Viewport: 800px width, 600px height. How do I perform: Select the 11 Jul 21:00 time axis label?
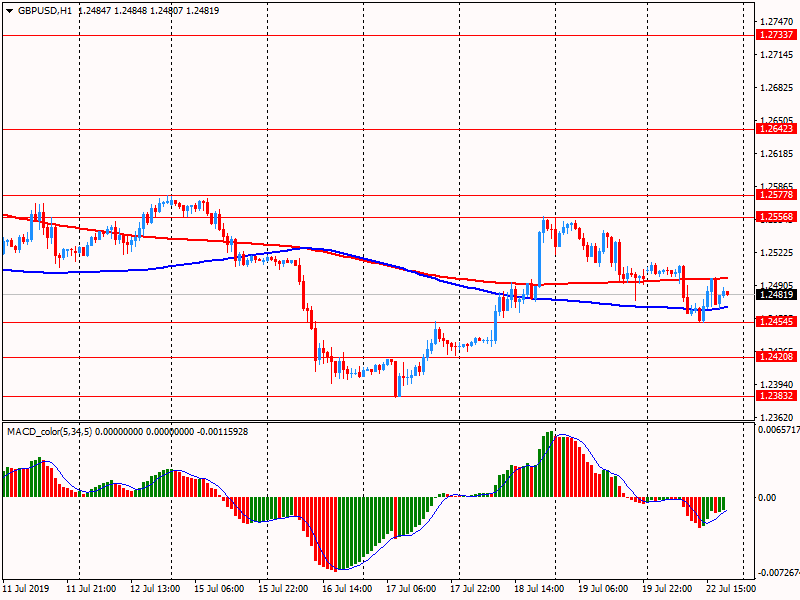coord(91,589)
